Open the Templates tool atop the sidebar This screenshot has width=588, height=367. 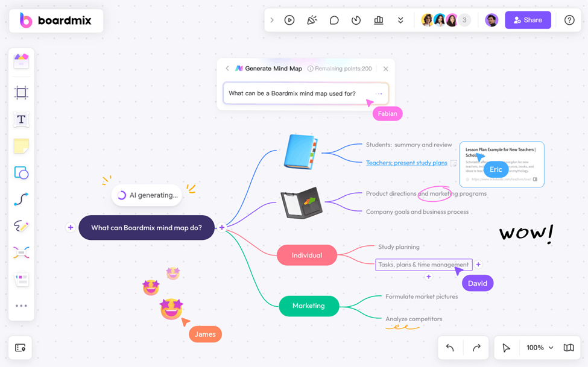click(x=21, y=60)
